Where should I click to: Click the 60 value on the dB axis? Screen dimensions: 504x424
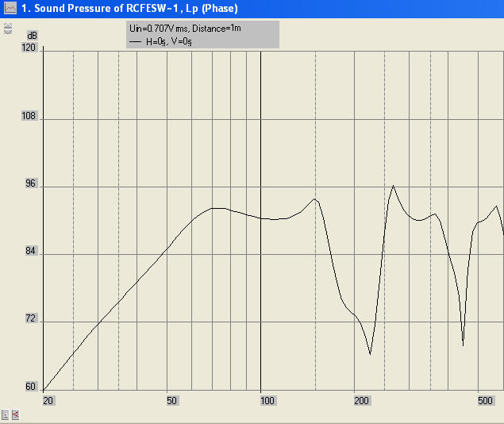(x=30, y=387)
